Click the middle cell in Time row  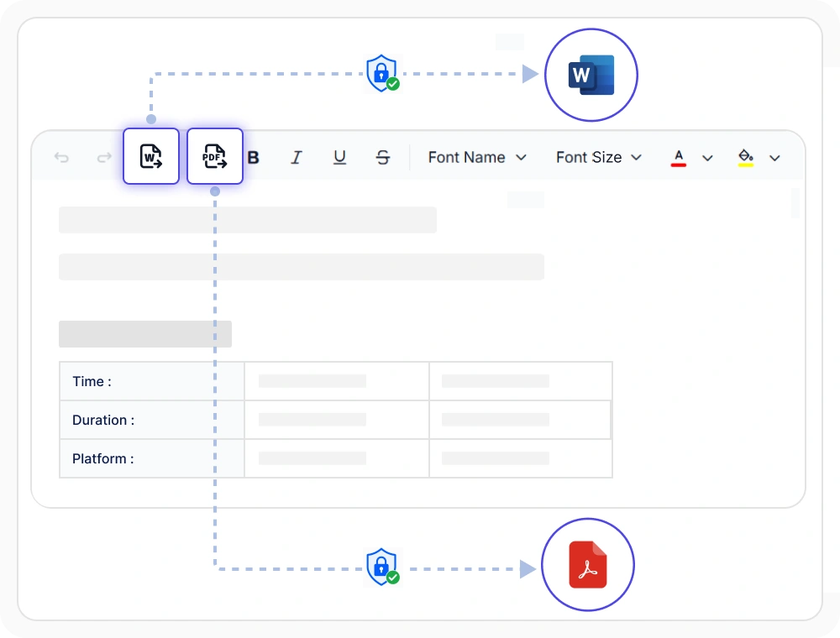337,381
